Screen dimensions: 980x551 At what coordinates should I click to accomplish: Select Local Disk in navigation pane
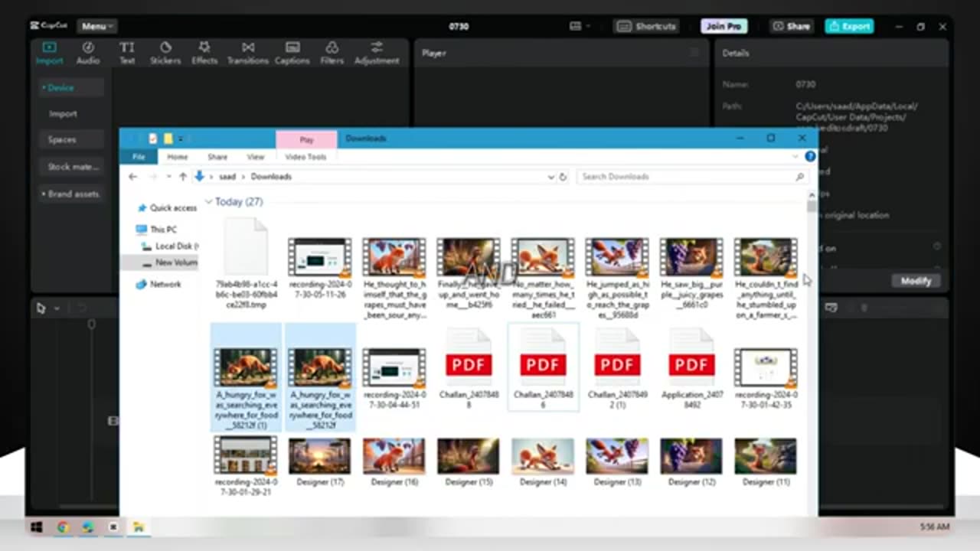(x=170, y=246)
